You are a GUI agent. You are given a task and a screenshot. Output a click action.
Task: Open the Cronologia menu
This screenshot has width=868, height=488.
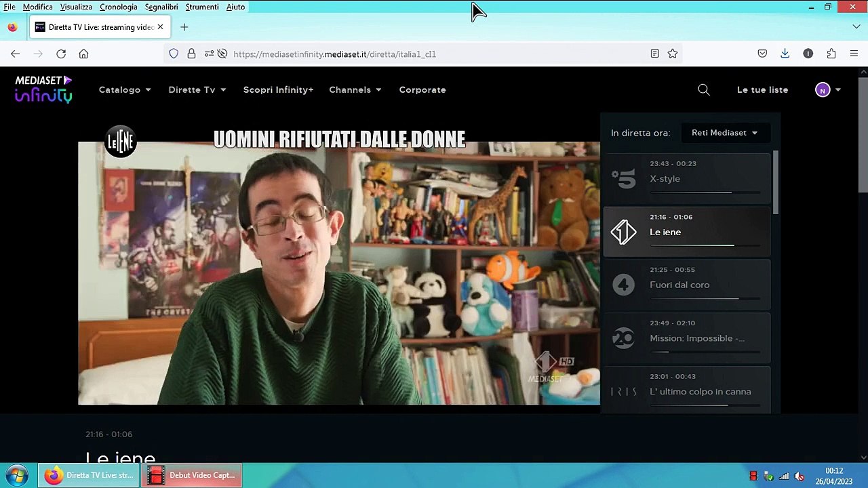[119, 7]
